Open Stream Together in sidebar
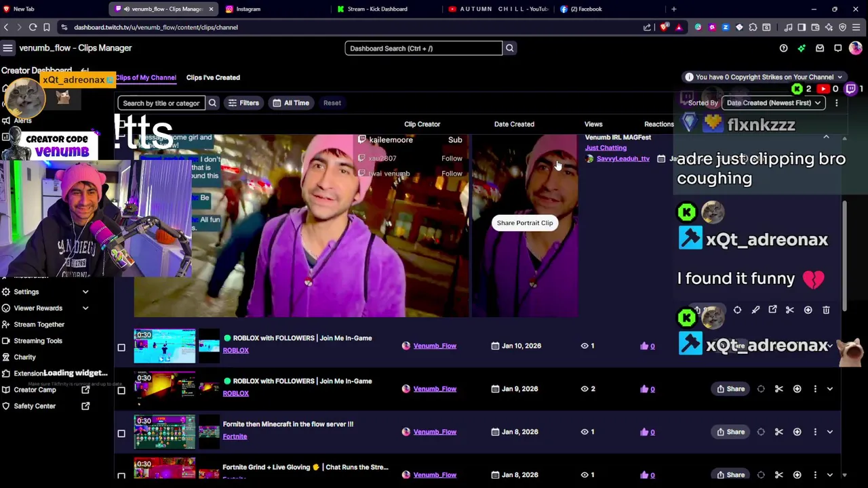This screenshot has width=868, height=488. [39, 325]
